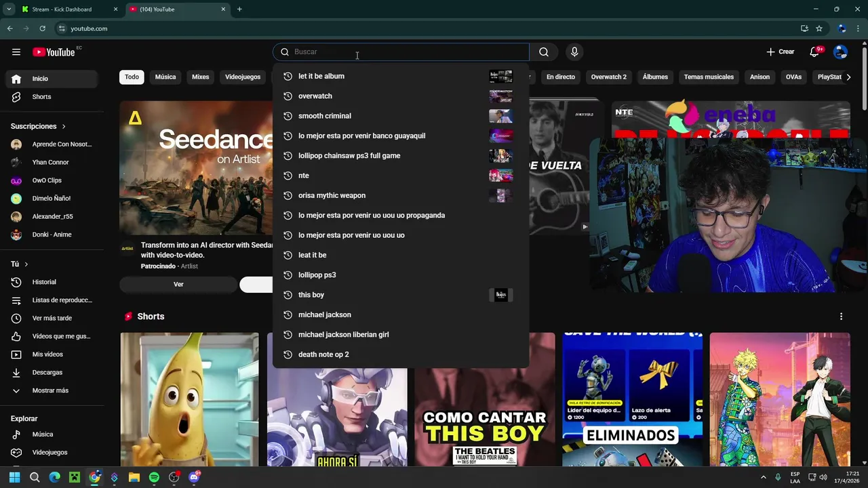Open the account avatar menu
Screen dimensions: 868x488
pyautogui.click(x=840, y=52)
